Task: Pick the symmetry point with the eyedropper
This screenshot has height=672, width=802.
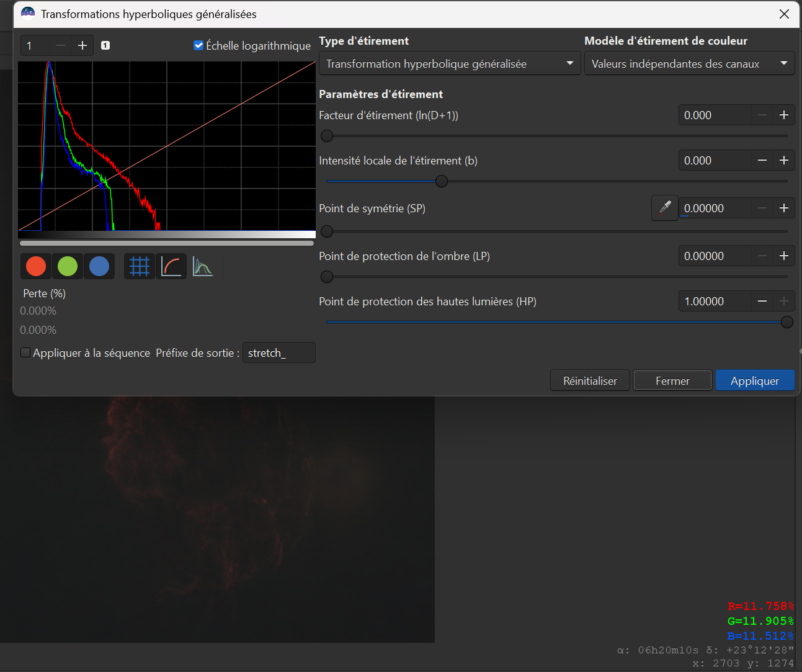Action: [665, 208]
